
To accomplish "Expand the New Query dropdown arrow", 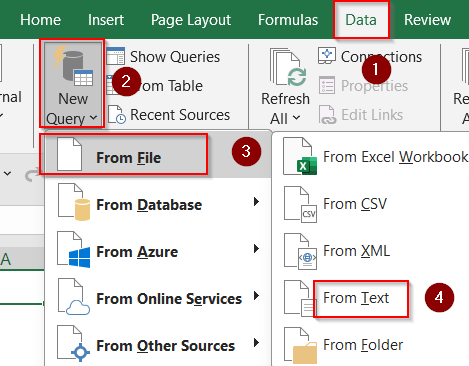I will [94, 118].
